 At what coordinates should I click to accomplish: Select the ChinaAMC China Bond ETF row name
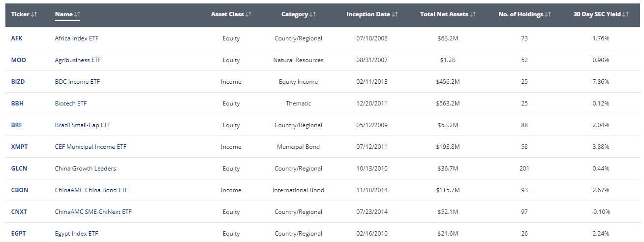pos(92,190)
